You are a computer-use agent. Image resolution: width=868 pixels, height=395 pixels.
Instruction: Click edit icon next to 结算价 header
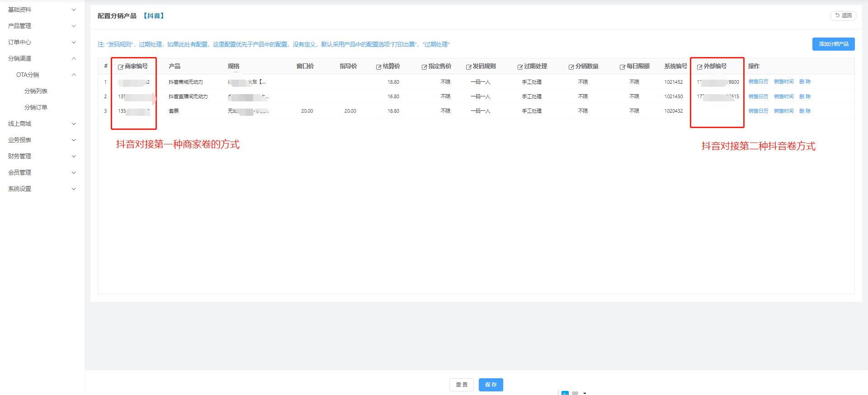coord(378,67)
